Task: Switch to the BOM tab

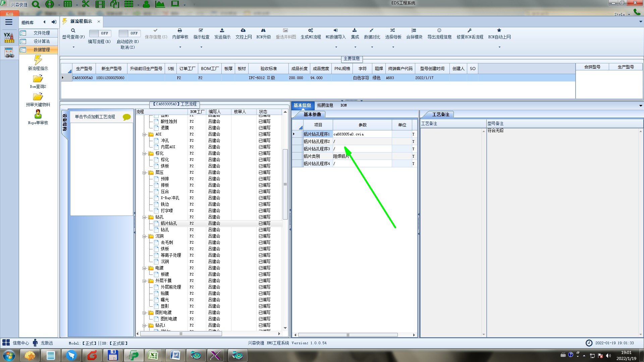Action: [x=343, y=105]
